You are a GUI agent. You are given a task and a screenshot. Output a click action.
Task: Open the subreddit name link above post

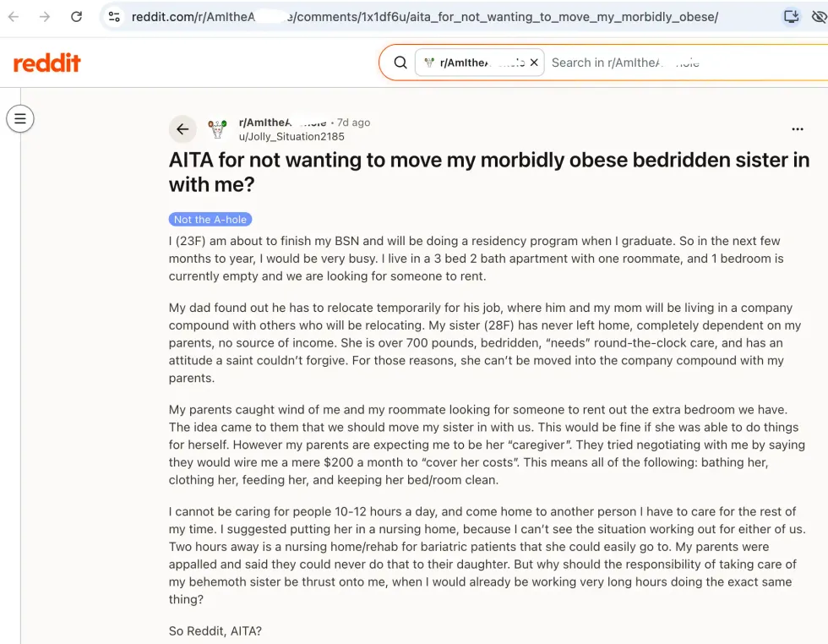tap(282, 122)
